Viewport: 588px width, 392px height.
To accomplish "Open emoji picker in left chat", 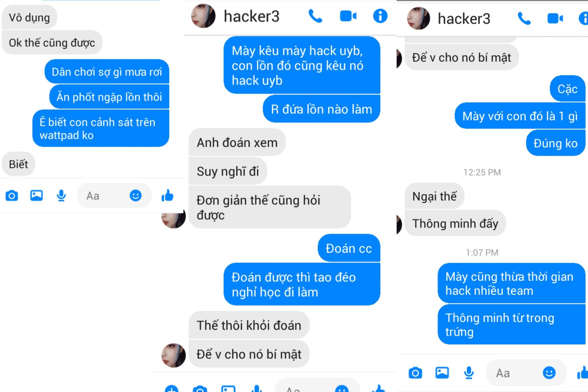I will pos(135,195).
